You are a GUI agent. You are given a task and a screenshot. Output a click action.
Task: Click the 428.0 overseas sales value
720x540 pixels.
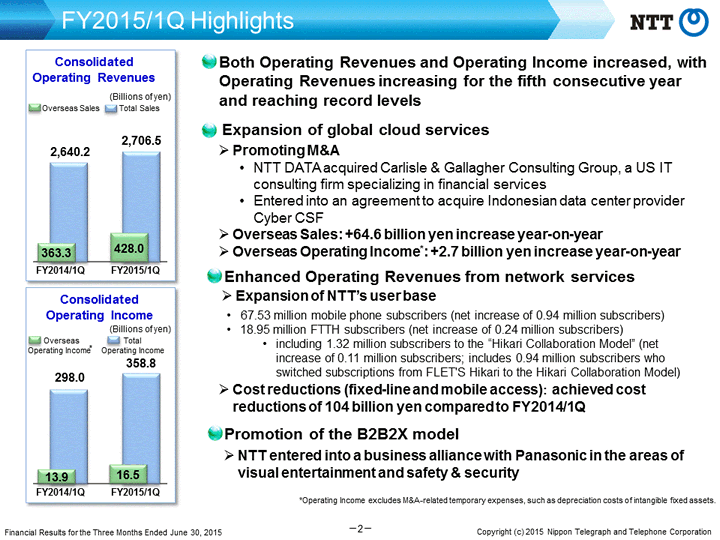pyautogui.click(x=129, y=248)
